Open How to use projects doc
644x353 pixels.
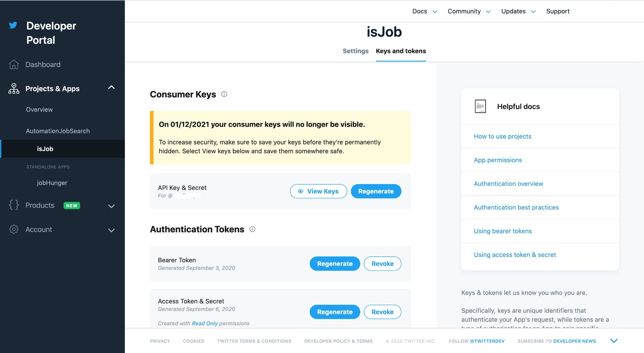(x=502, y=136)
